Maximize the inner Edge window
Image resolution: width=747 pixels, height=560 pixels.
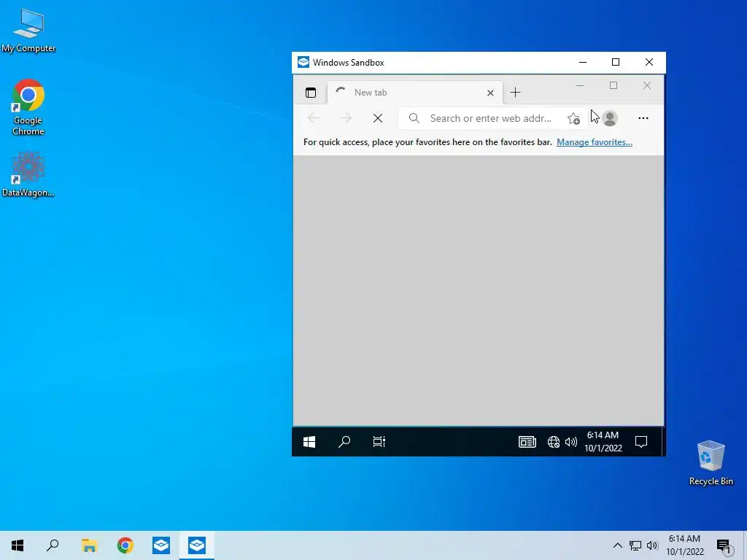(x=613, y=86)
